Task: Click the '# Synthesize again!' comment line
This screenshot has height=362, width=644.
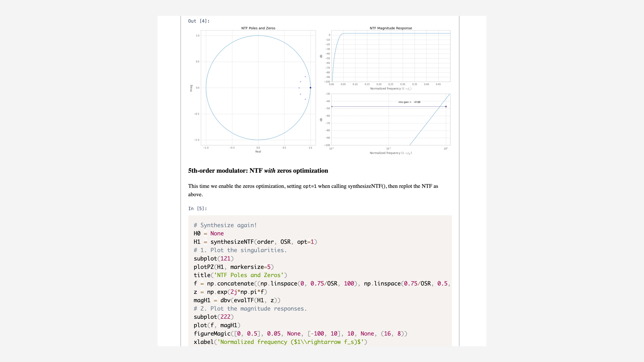Action: coord(225,225)
